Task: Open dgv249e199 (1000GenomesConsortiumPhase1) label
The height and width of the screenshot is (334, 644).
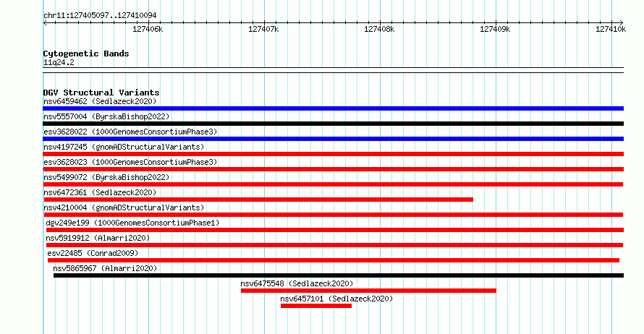Action: tap(132, 223)
